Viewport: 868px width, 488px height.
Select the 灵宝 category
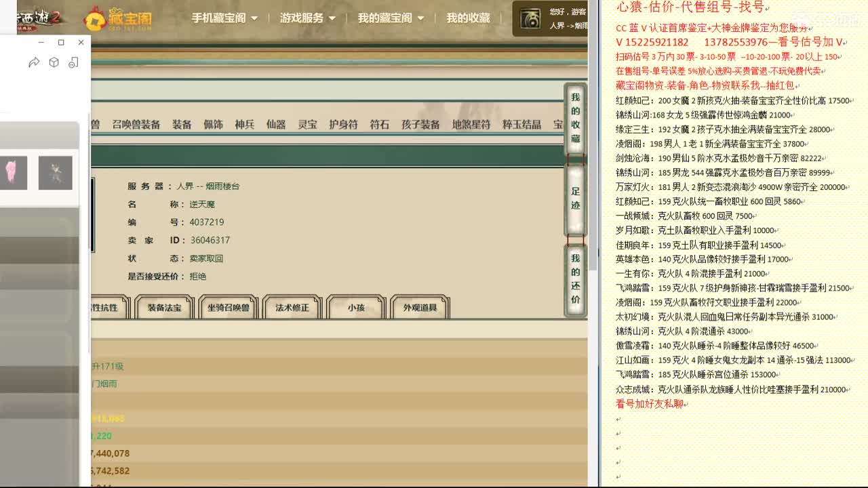click(308, 125)
